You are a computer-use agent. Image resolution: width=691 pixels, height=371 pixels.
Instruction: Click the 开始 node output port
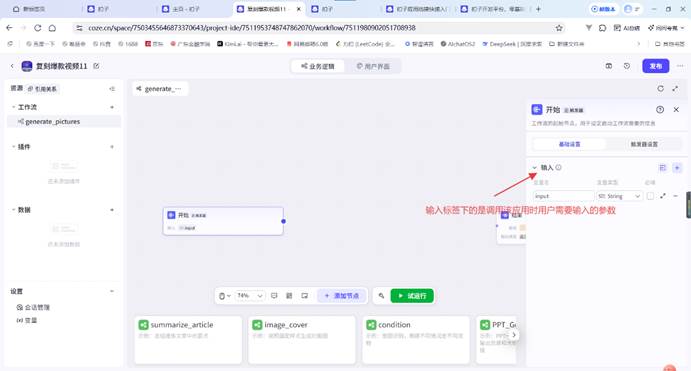coord(283,221)
